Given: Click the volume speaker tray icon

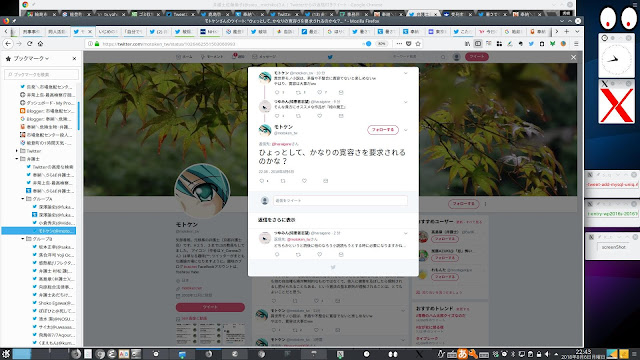Looking at the screenshot, I should tap(547, 354).
